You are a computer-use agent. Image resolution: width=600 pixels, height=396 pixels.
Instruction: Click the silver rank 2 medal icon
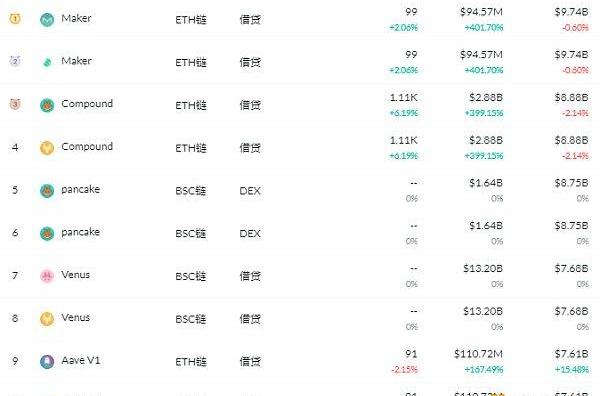coord(15,61)
